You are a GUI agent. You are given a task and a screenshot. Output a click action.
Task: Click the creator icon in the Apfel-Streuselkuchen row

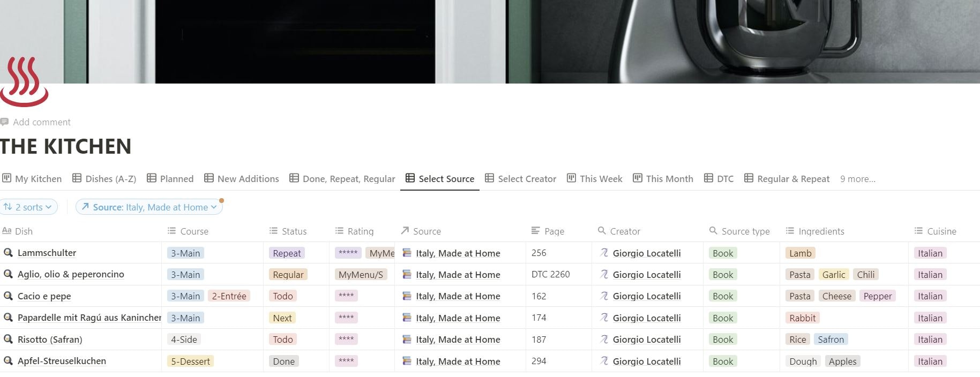click(x=604, y=361)
